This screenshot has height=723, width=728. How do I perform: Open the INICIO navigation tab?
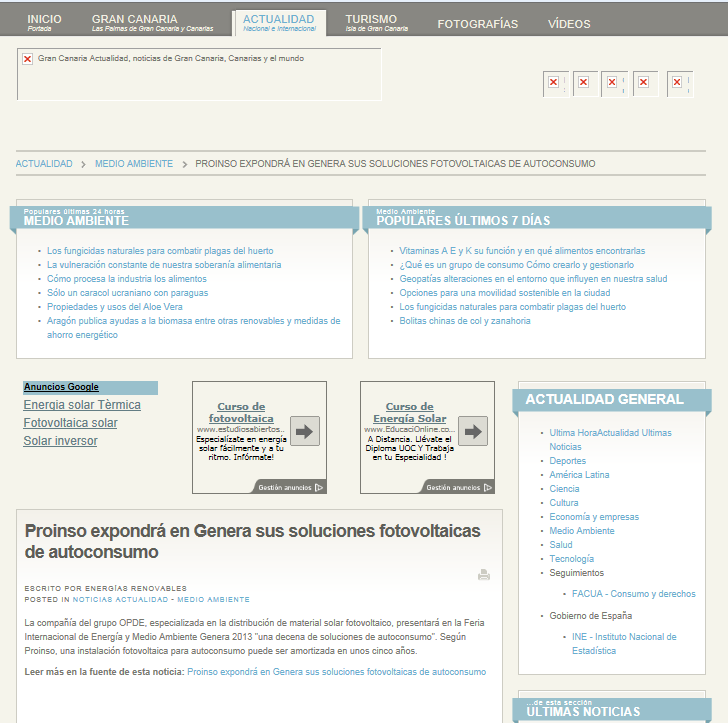44,22
